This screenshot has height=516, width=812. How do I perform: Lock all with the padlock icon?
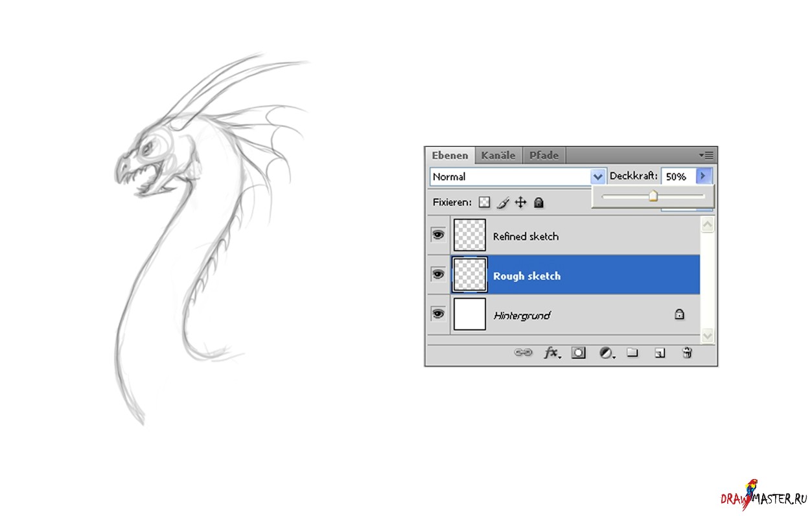coord(538,202)
